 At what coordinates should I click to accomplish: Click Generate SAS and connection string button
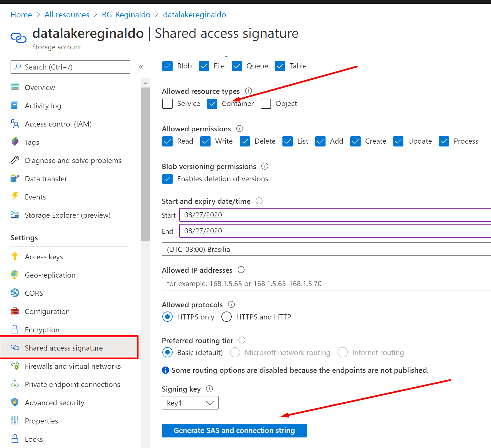[234, 430]
